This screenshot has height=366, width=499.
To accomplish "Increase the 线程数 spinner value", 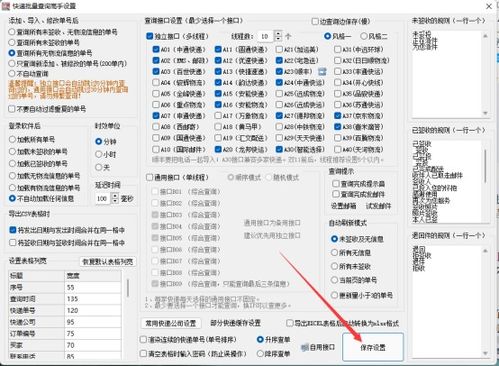I will pos(278,33).
